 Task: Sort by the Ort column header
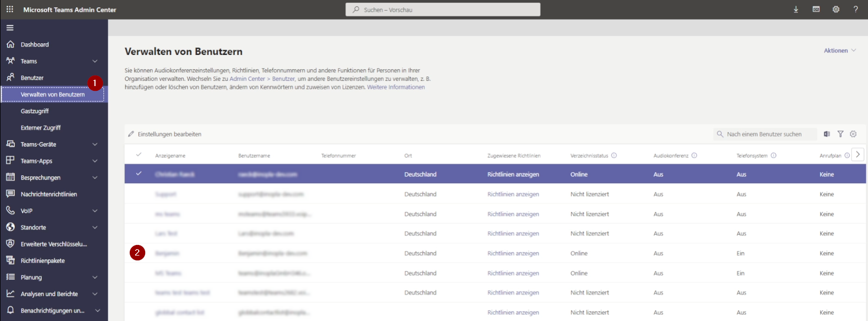point(408,156)
